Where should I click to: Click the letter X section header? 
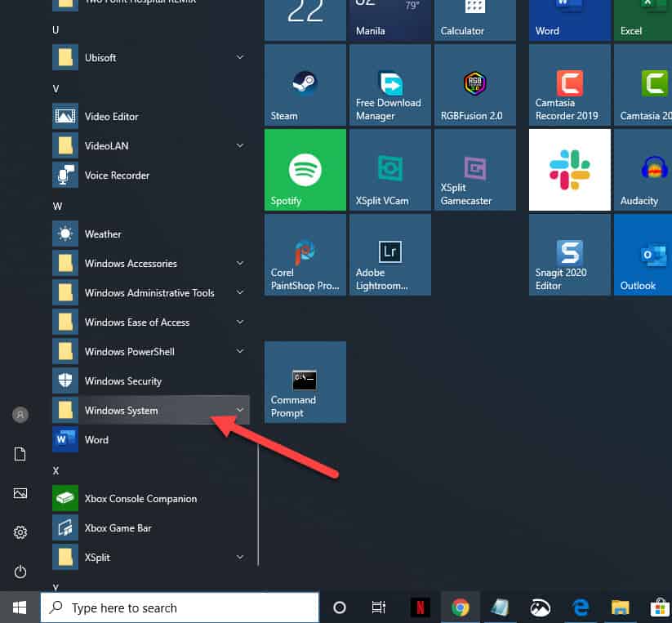pyautogui.click(x=56, y=471)
